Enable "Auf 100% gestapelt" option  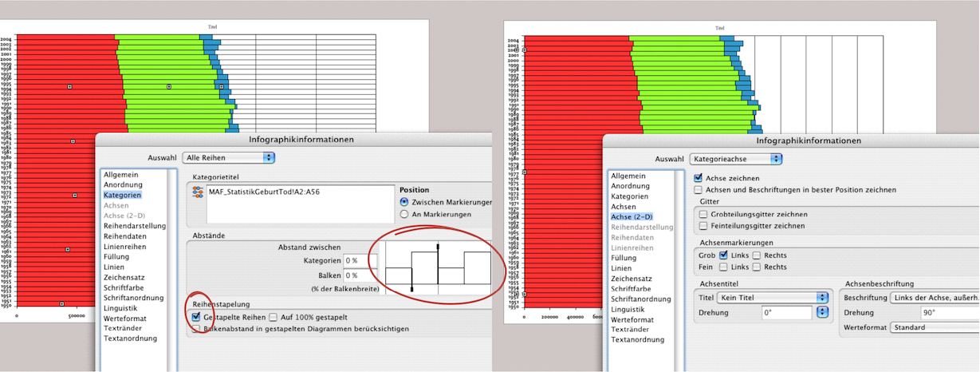[x=274, y=317]
